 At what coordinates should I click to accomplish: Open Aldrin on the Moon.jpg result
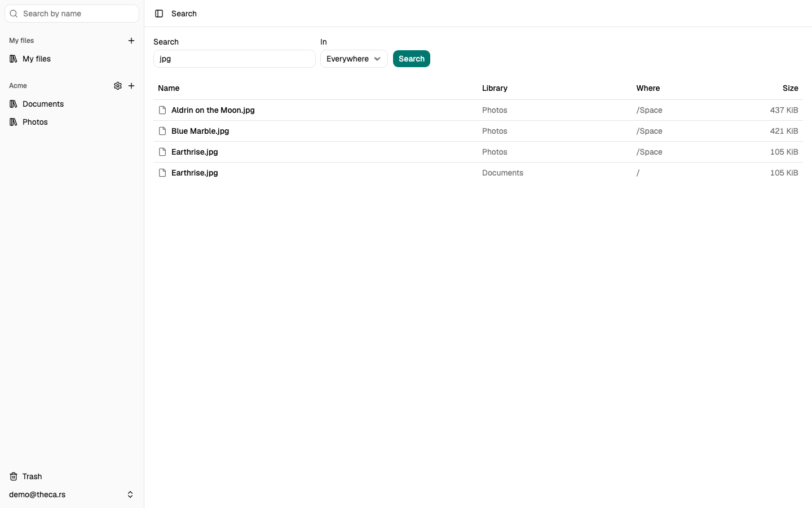(x=213, y=110)
